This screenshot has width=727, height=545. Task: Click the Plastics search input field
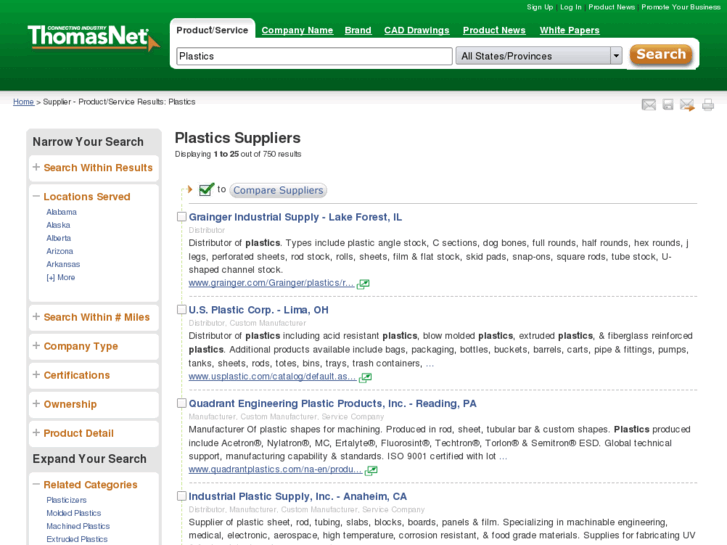tap(314, 56)
